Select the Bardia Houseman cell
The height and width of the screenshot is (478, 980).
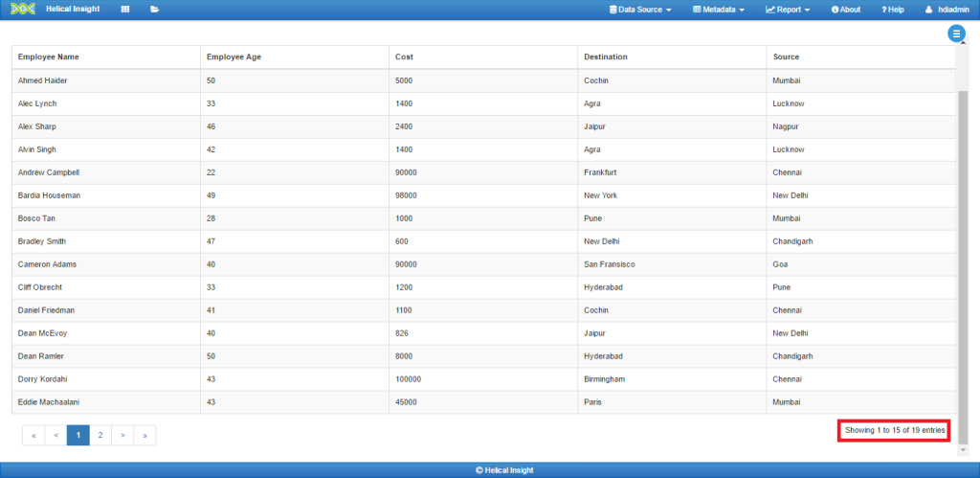(106, 195)
